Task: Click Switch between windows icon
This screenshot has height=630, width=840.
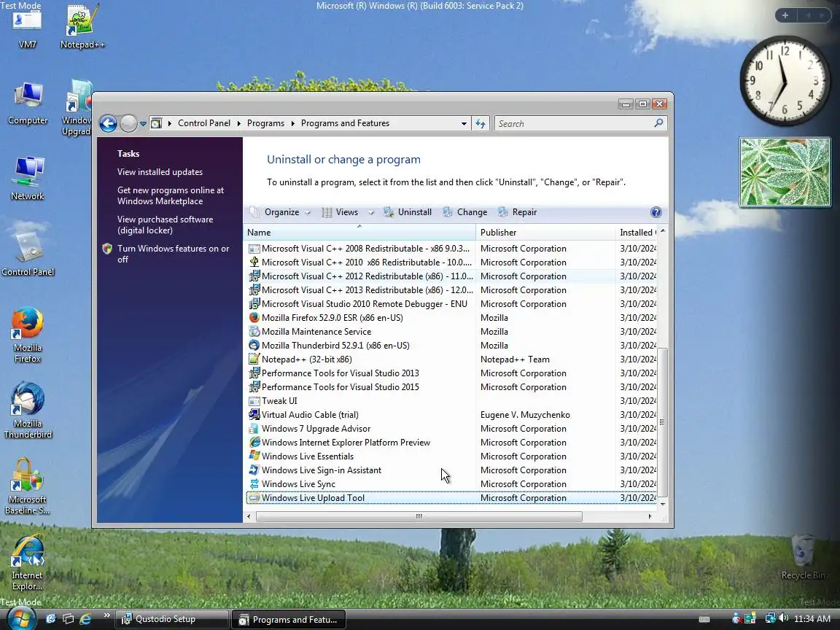Action: (68, 619)
